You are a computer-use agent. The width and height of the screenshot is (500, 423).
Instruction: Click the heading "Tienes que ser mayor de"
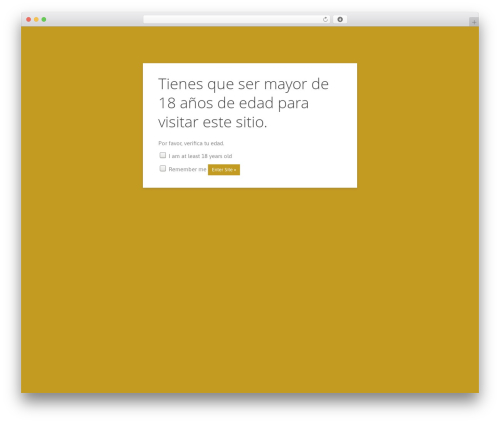point(243,84)
